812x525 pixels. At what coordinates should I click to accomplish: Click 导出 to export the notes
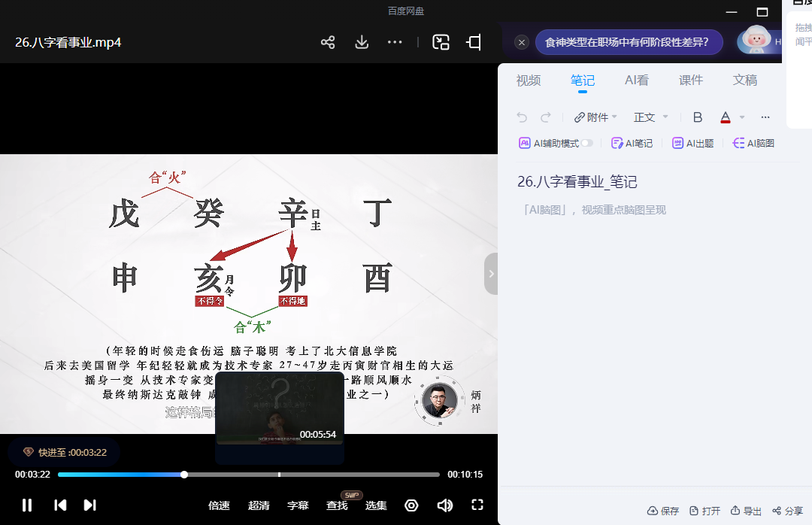click(x=746, y=510)
